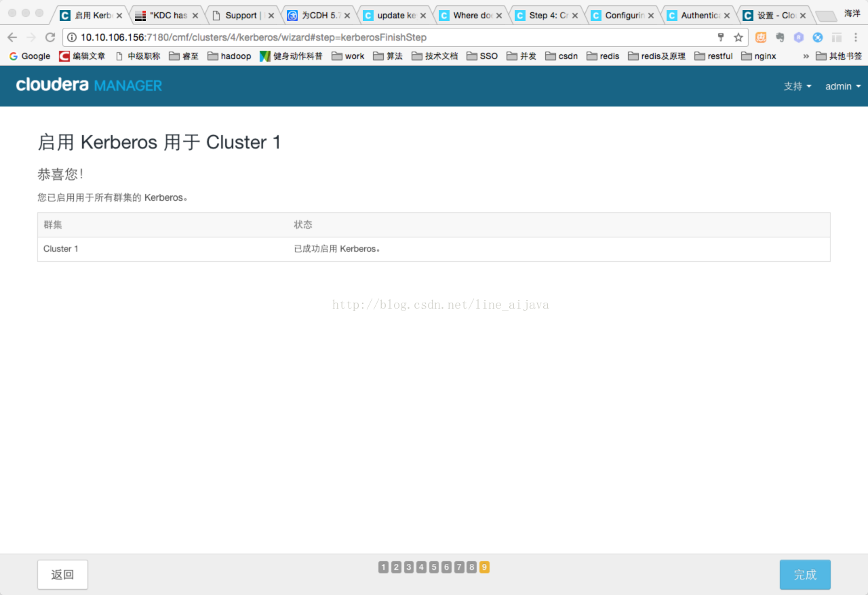
Task: Click the 状态 column header
Action: [303, 225]
